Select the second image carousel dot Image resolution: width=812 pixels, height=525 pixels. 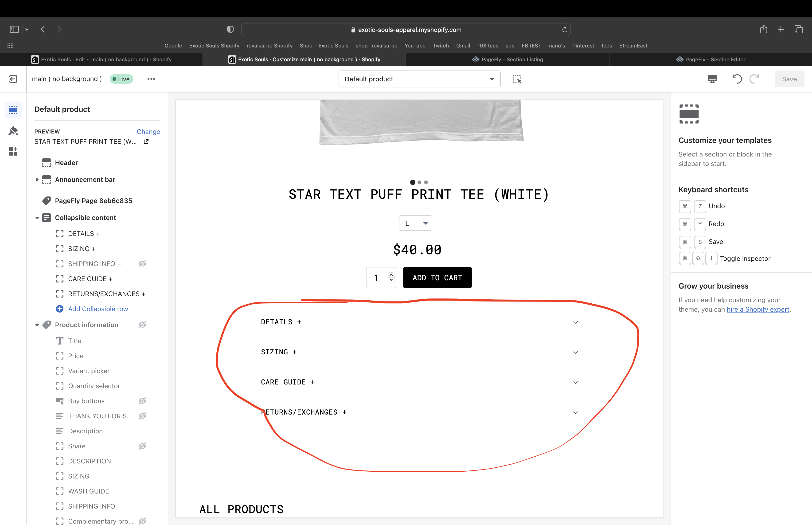[x=419, y=182]
